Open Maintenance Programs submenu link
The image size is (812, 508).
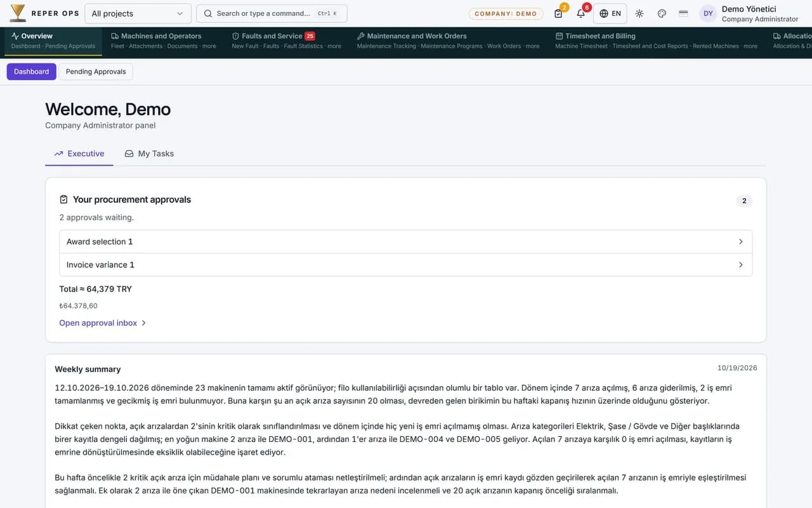point(452,46)
